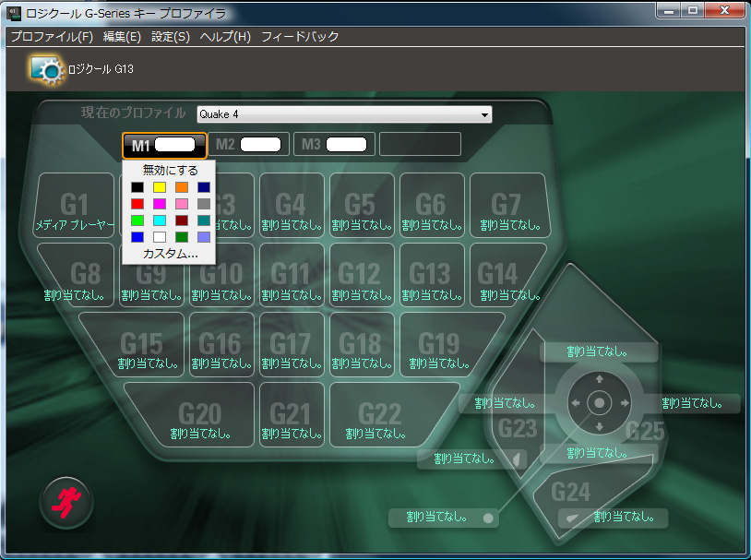Switch to the M2 mode
The image size is (751, 560).
(x=247, y=144)
